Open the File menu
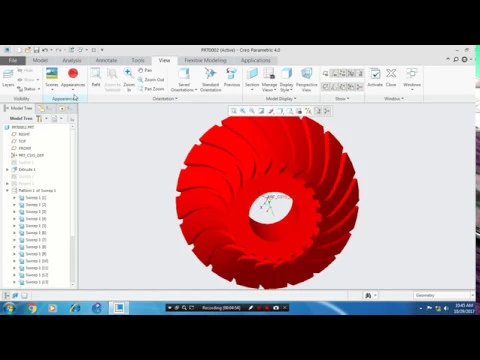 [x=13, y=60]
